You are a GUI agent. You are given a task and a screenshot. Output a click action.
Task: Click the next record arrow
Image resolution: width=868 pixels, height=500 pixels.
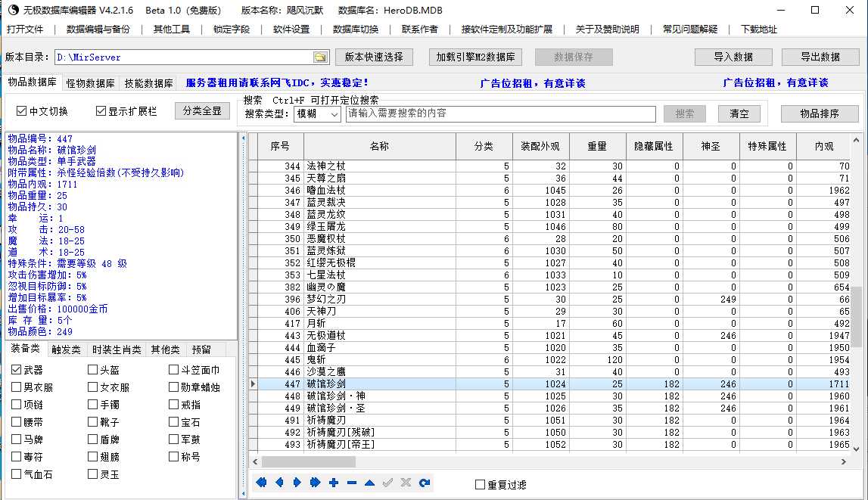coord(297,483)
